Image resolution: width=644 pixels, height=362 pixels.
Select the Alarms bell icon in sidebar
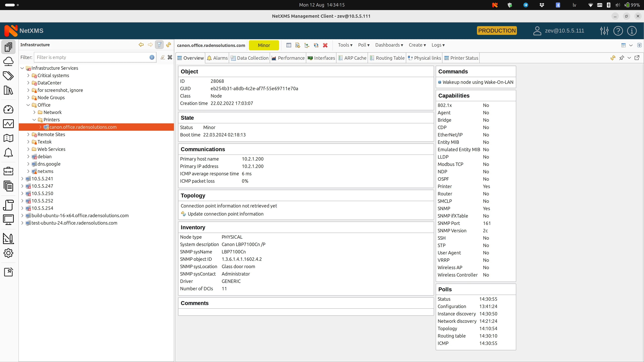coord(9,153)
